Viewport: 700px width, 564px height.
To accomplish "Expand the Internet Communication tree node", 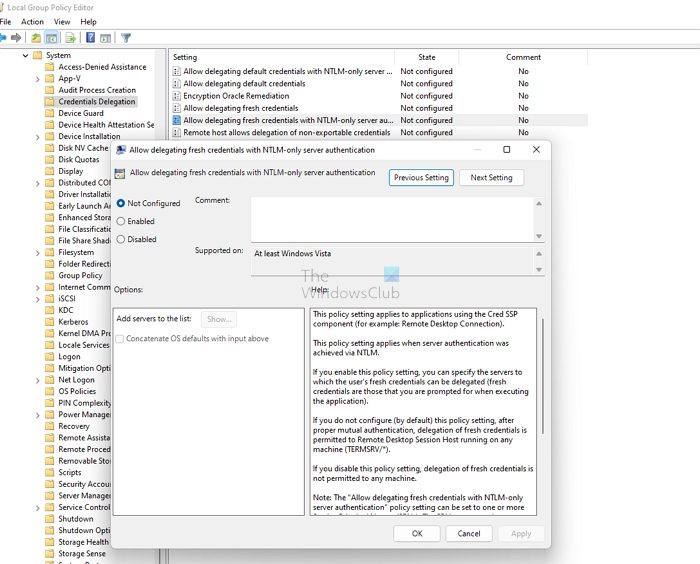I will click(x=38, y=288).
